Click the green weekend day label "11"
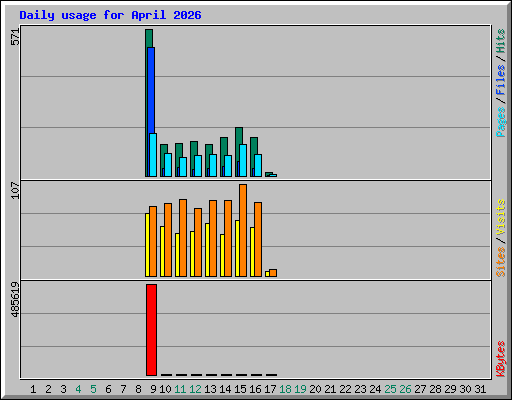The height and width of the screenshot is (400, 512). pyautogui.click(x=180, y=389)
